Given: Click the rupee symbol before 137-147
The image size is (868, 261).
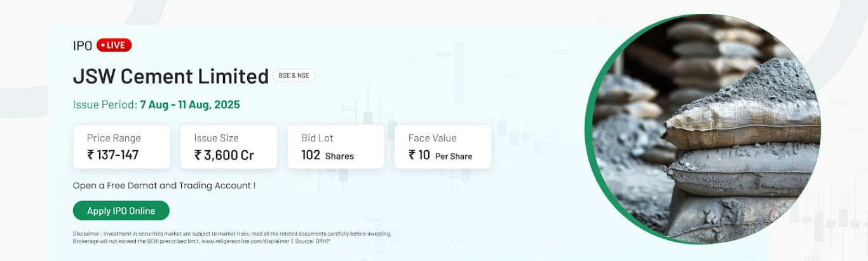Looking at the screenshot, I should coord(90,155).
